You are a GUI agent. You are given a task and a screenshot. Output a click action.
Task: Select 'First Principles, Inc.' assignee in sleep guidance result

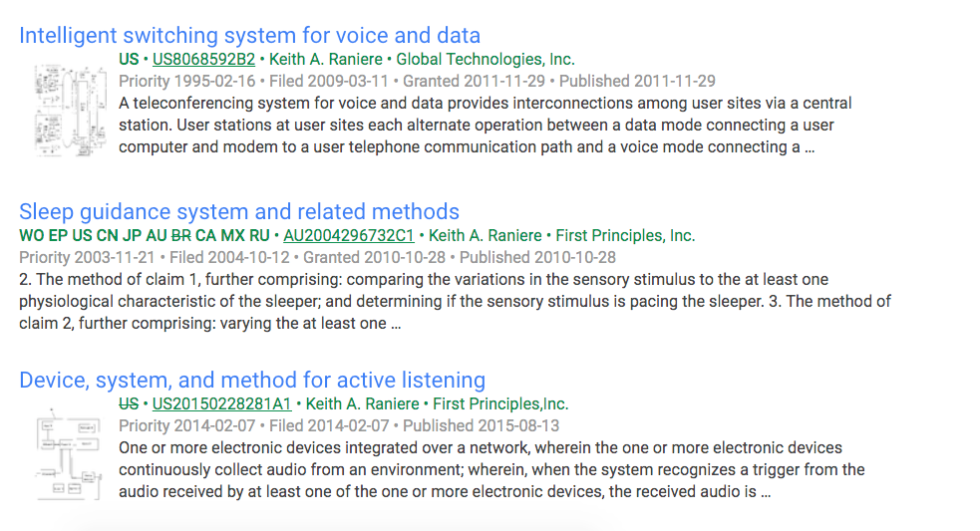pos(625,235)
